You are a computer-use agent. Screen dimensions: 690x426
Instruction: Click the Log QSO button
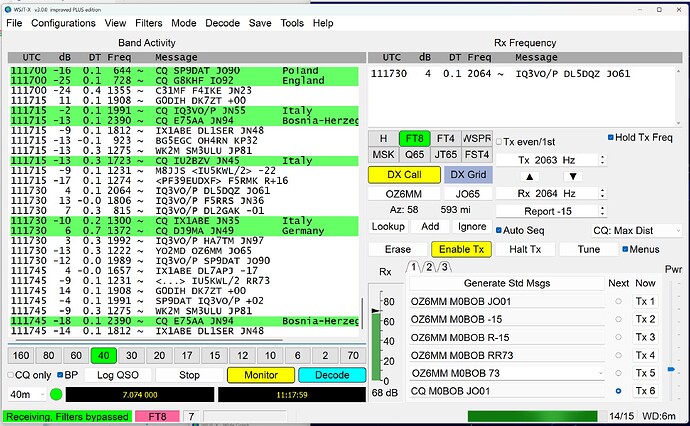[117, 375]
